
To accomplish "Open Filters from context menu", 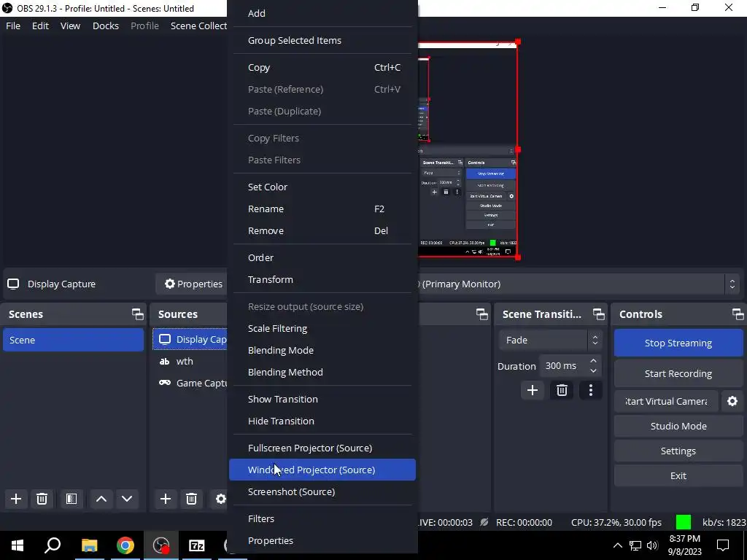I will [322, 518].
